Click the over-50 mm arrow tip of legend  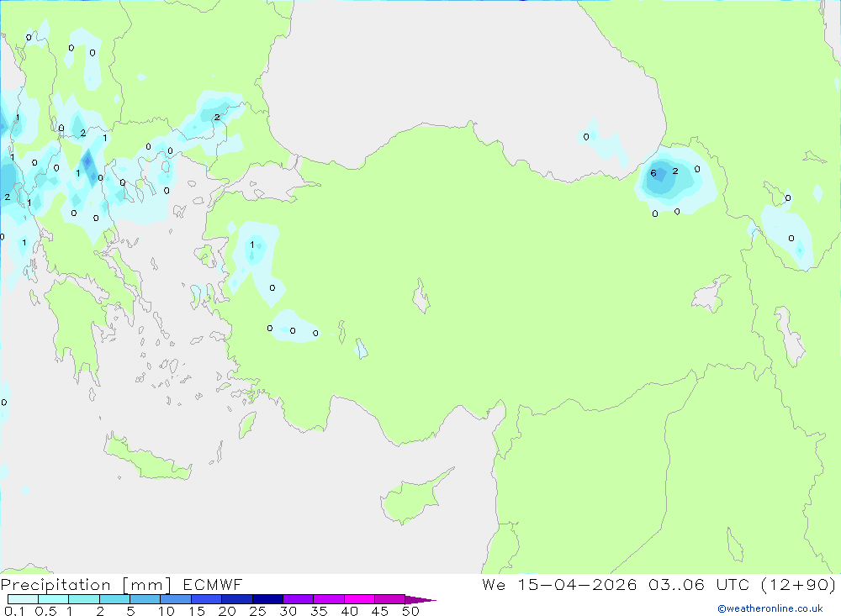click(x=420, y=599)
